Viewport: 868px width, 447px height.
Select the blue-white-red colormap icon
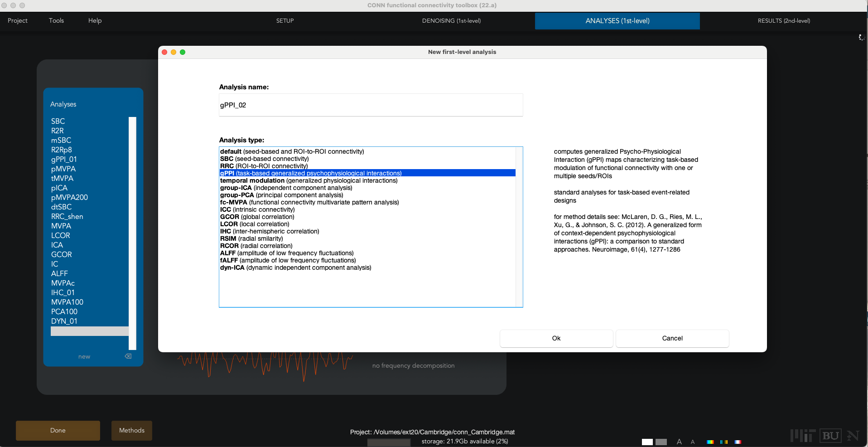coord(738,442)
